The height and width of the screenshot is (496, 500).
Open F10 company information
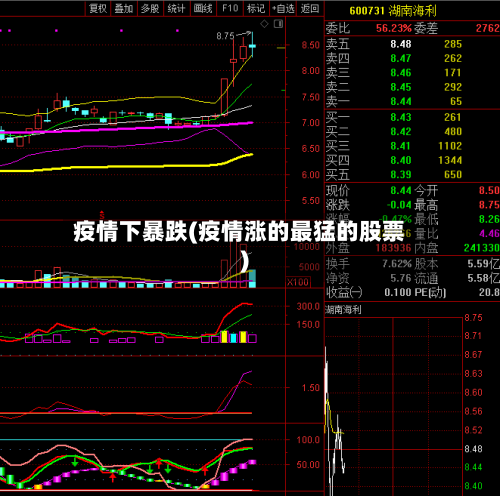click(230, 8)
